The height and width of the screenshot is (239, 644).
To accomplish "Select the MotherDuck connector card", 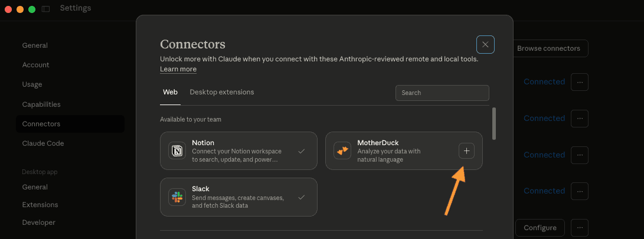I will (x=404, y=150).
